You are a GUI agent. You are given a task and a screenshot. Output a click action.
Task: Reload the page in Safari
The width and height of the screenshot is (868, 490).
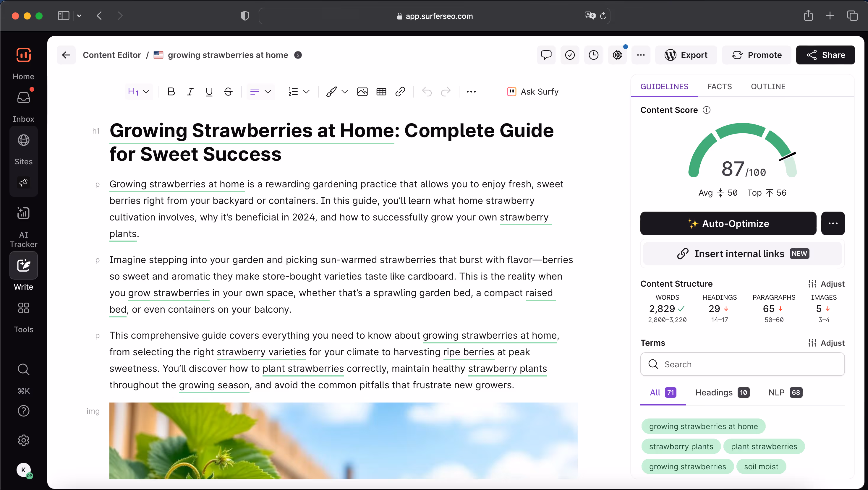tap(603, 16)
